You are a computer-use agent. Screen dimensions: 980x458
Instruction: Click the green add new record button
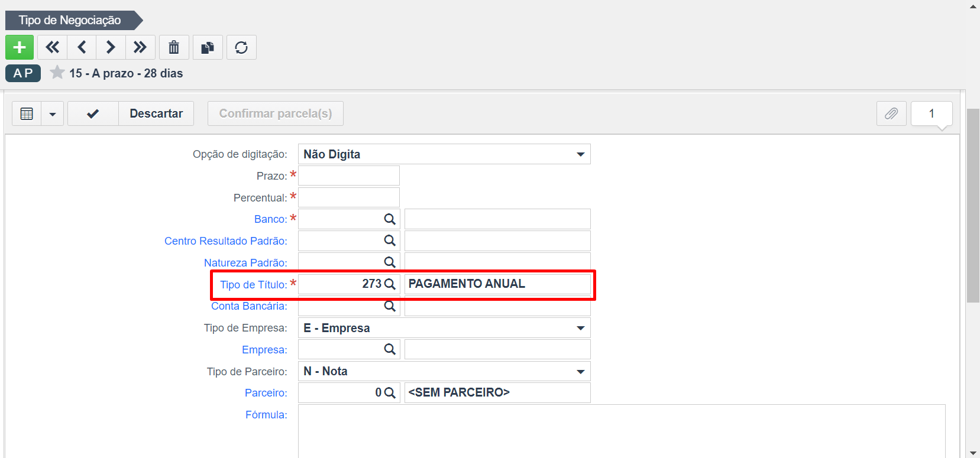[20, 47]
